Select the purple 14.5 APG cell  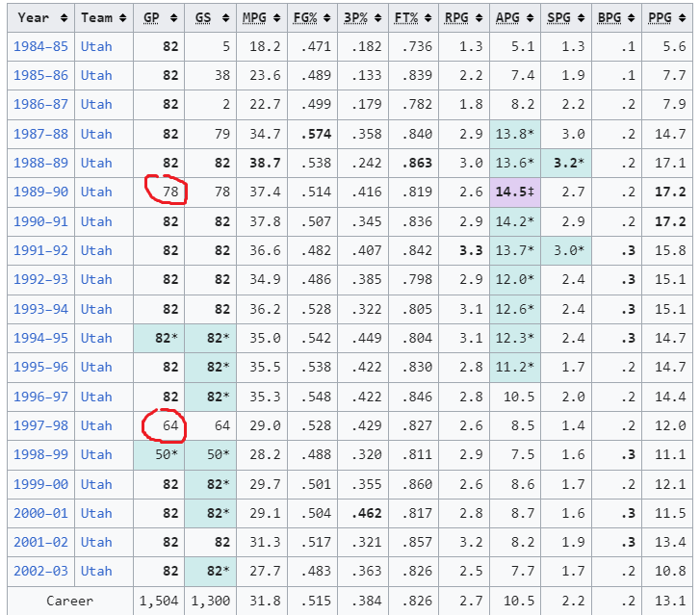click(x=515, y=192)
